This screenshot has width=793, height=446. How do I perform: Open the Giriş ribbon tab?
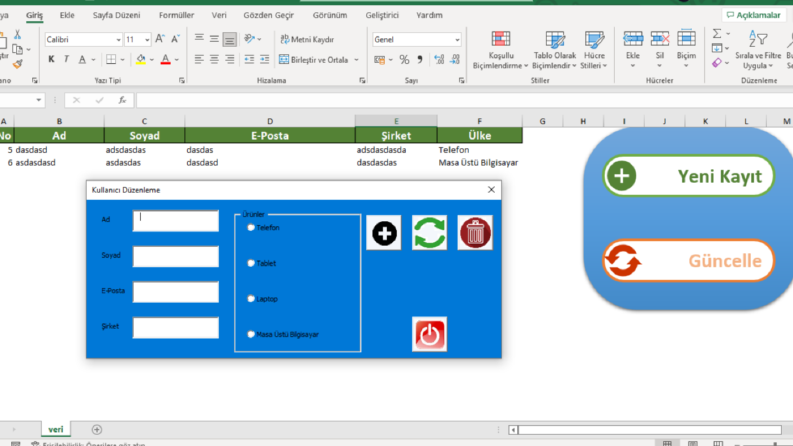[x=34, y=15]
